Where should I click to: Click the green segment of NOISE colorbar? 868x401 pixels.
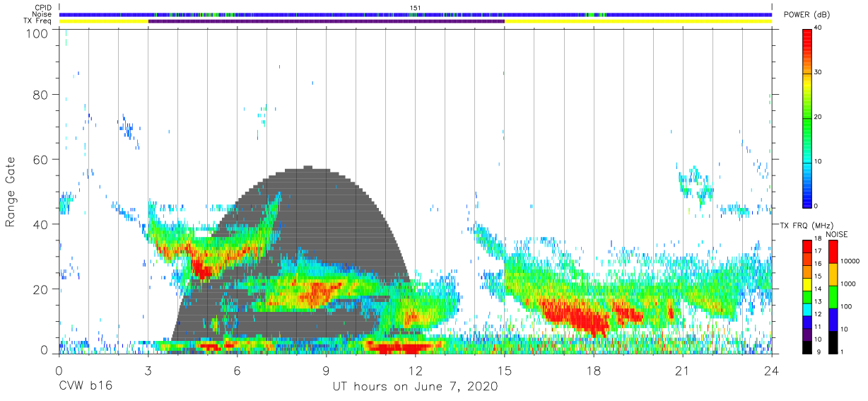pos(834,297)
